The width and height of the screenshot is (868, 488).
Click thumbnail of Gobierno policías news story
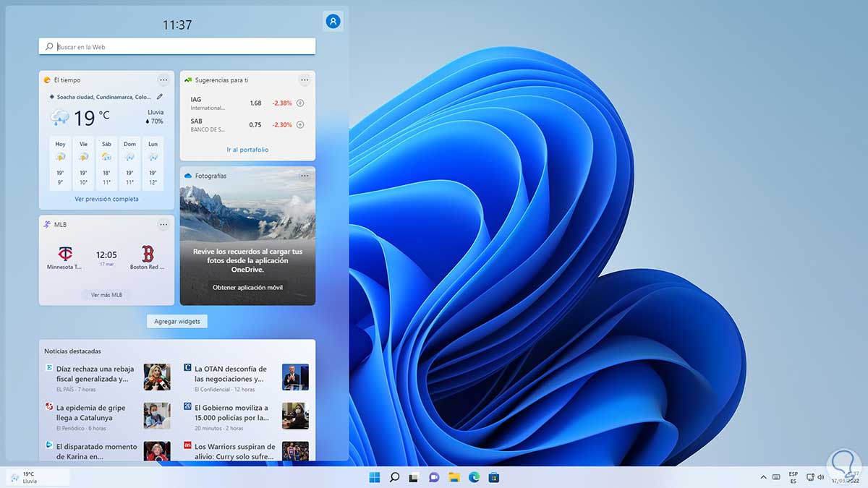(295, 416)
